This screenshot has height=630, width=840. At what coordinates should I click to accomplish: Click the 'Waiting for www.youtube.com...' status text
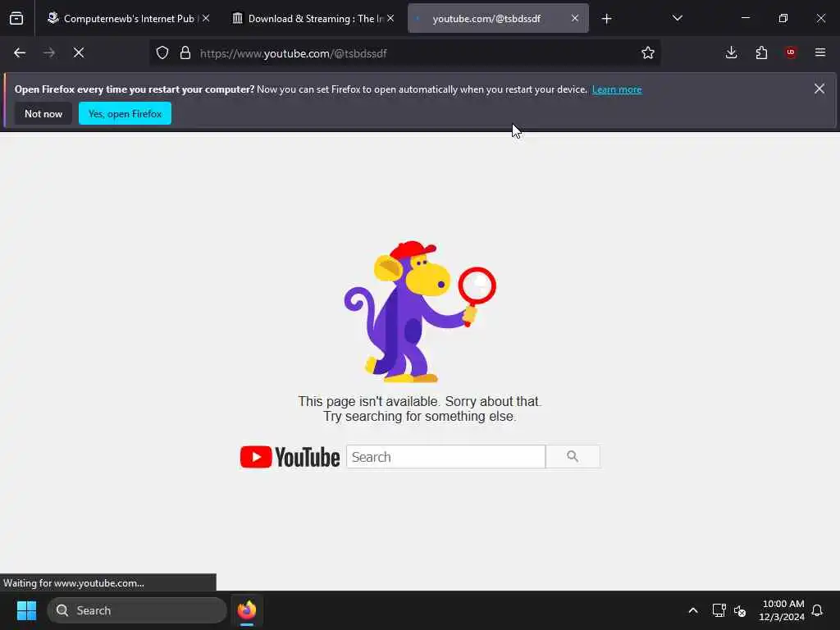pos(74,583)
